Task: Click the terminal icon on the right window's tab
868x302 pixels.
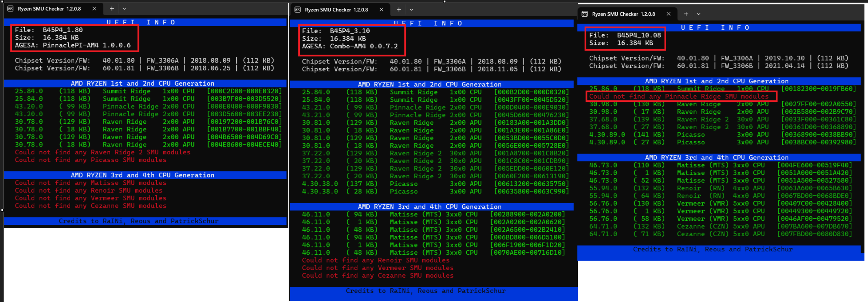Action: (585, 14)
